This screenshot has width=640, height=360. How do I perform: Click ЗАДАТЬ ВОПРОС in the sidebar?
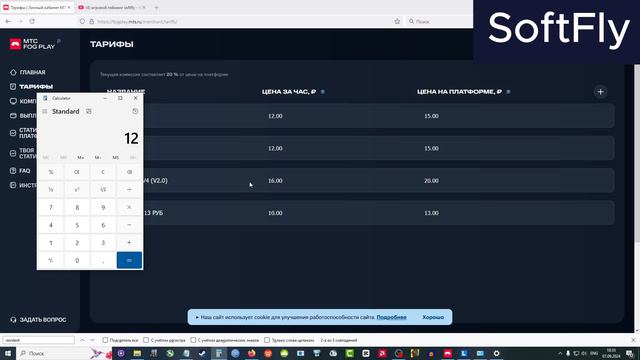tap(38, 320)
